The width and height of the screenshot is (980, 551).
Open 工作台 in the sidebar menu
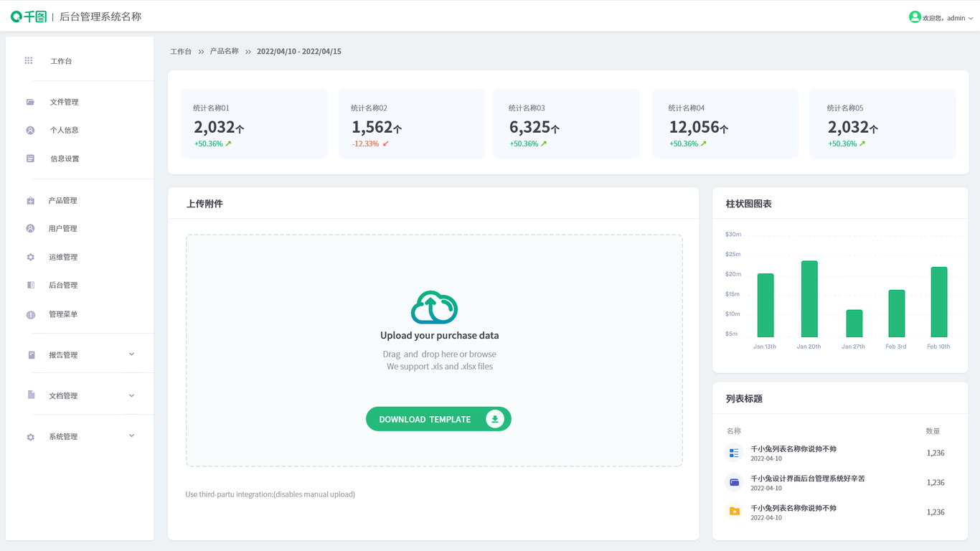(x=61, y=61)
